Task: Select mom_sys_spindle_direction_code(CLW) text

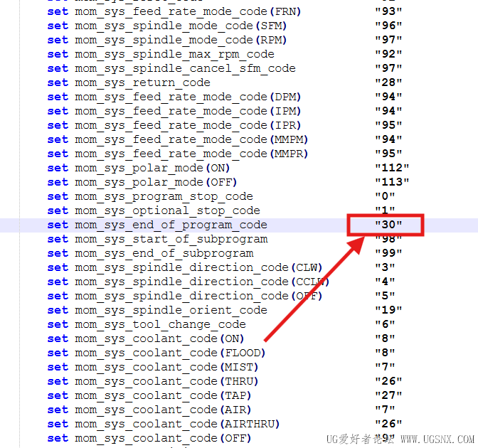Action: tap(198, 267)
